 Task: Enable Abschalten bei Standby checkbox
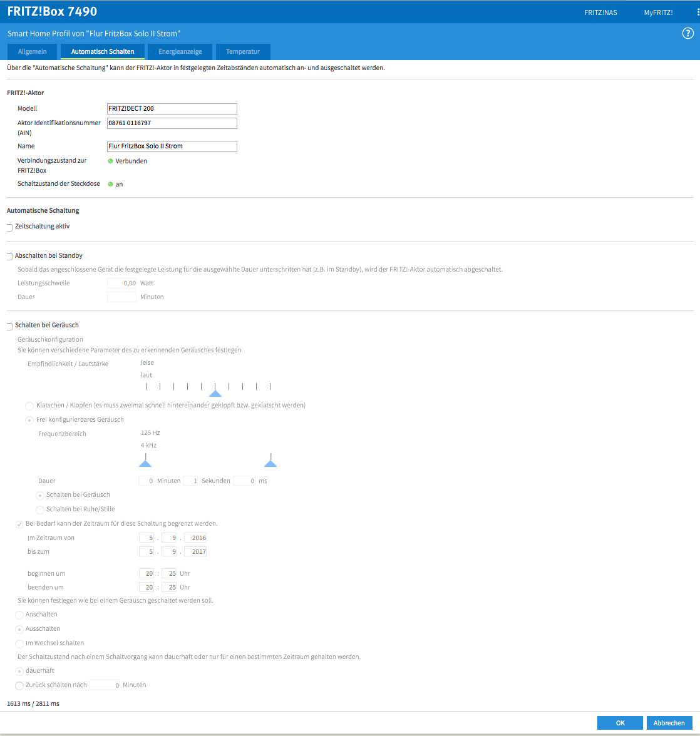pyautogui.click(x=9, y=257)
